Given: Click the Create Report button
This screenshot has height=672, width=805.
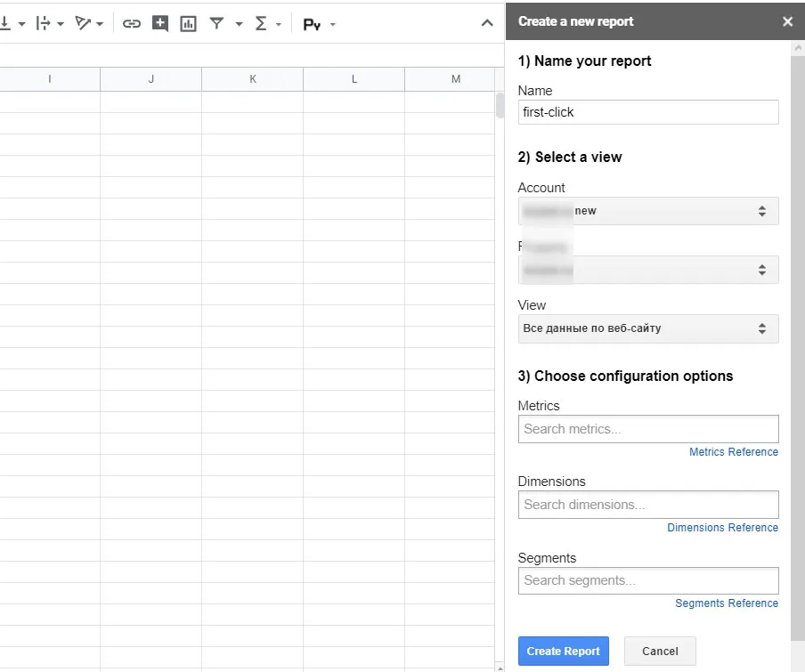Looking at the screenshot, I should pos(563,651).
